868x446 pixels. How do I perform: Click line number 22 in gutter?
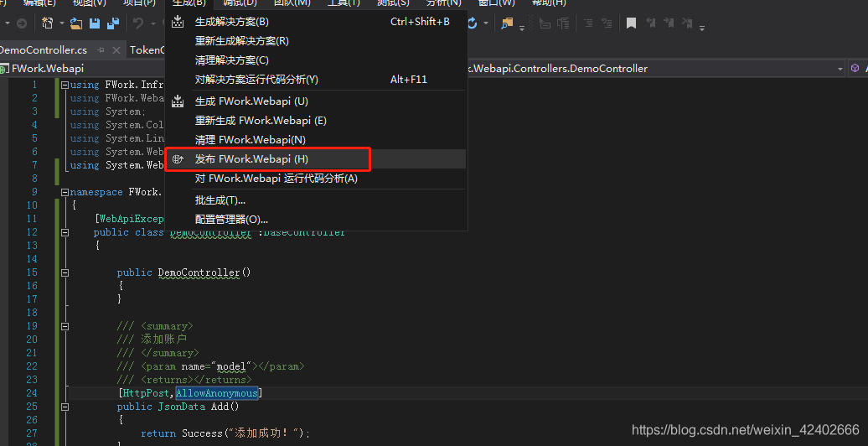coord(32,366)
